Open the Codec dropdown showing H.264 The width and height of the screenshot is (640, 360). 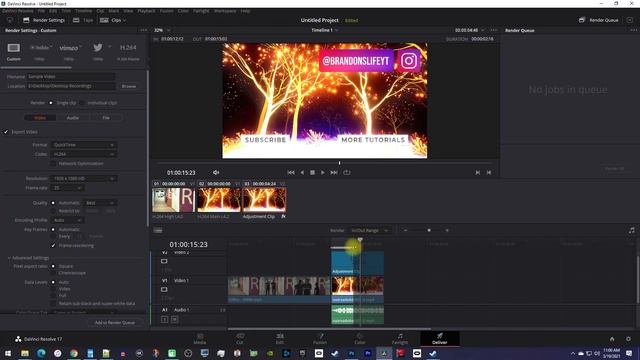pyautogui.click(x=83, y=154)
